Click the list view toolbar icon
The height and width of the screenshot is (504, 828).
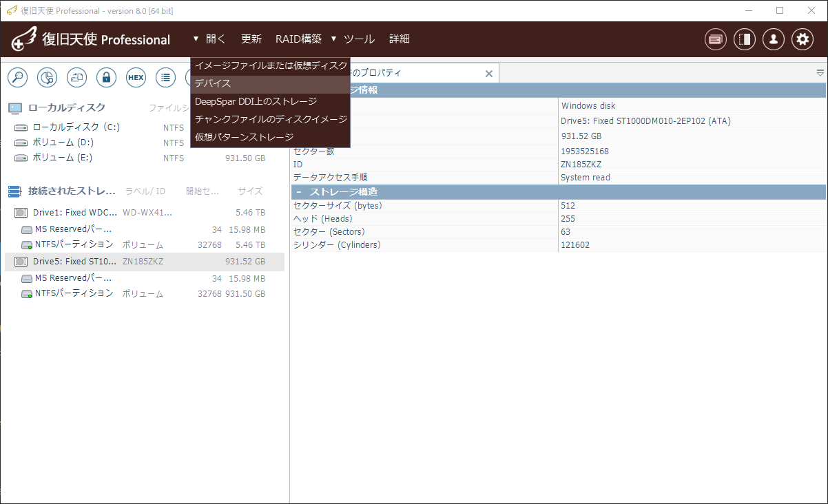click(165, 77)
